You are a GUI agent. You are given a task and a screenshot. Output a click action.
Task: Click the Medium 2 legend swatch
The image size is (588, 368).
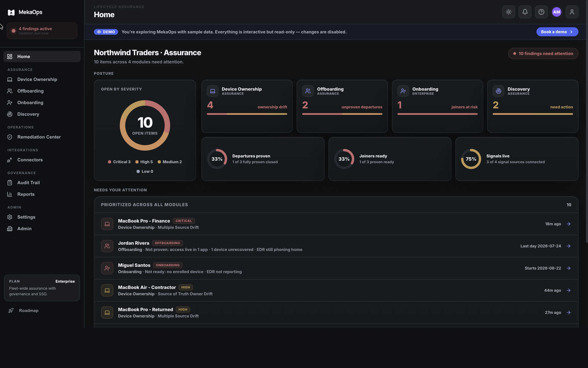pos(159,162)
